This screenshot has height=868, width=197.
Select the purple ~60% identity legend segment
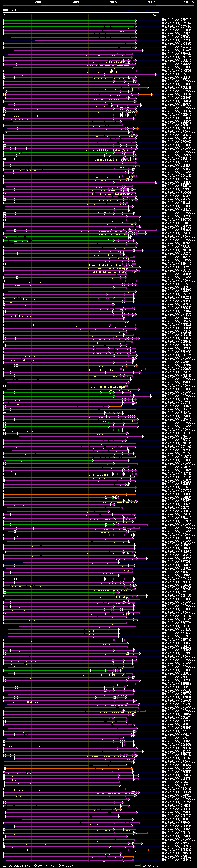99,6
